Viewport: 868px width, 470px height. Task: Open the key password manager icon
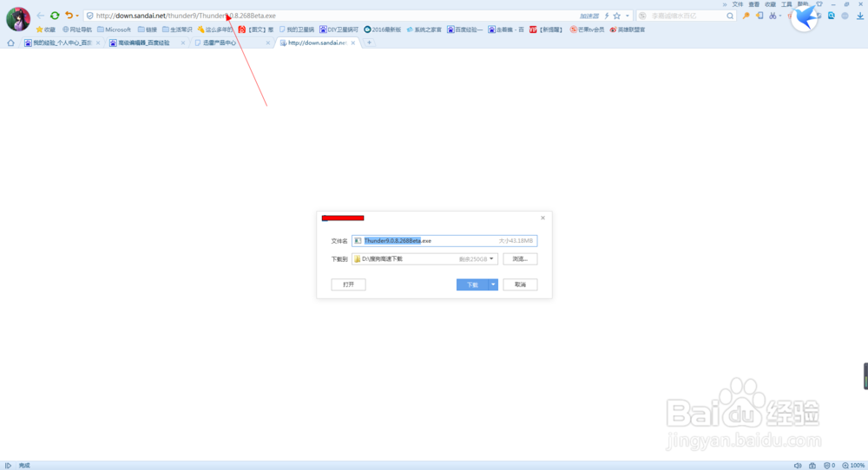click(746, 16)
